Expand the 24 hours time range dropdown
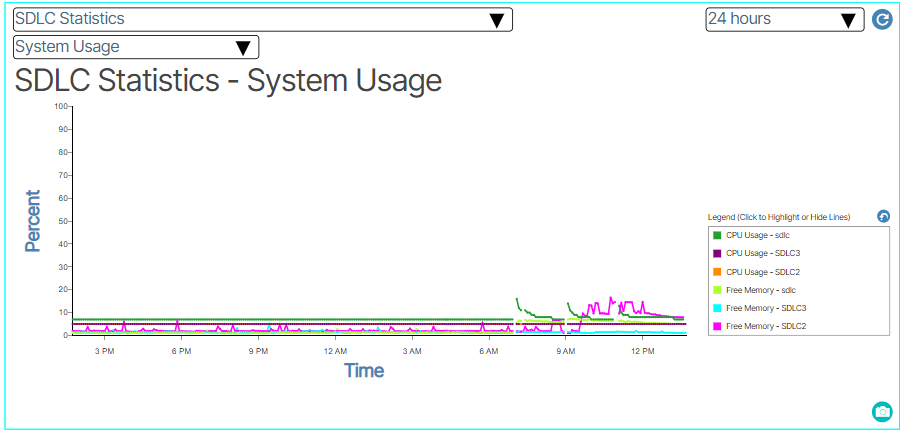Screen dimensions: 902x434 click(x=784, y=20)
